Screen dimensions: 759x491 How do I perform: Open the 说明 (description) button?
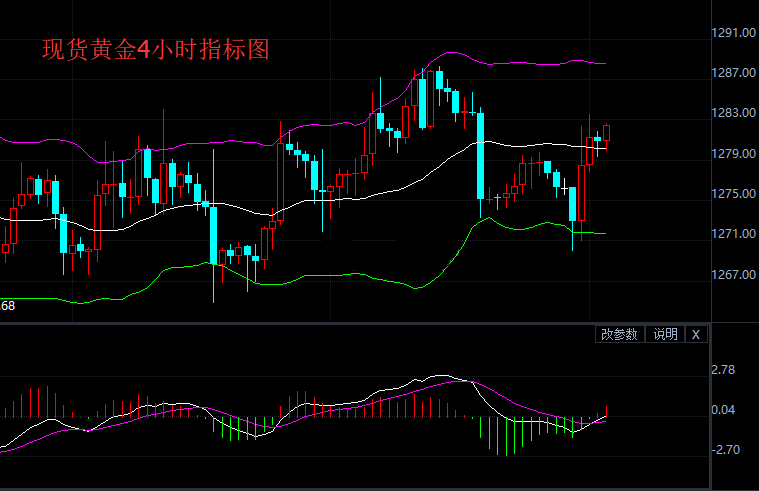point(665,334)
